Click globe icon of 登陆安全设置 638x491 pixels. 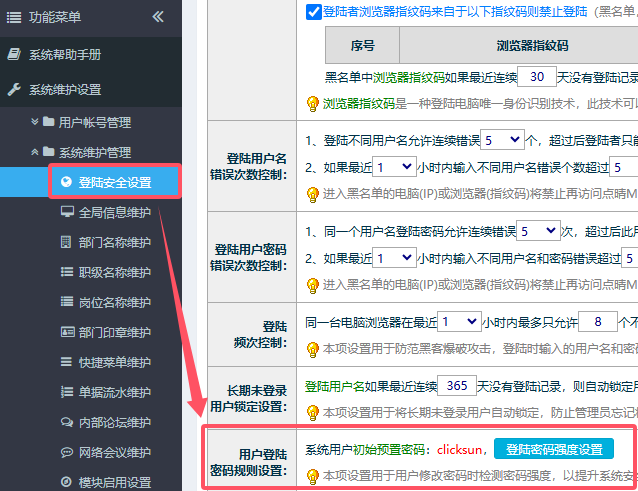(x=66, y=182)
